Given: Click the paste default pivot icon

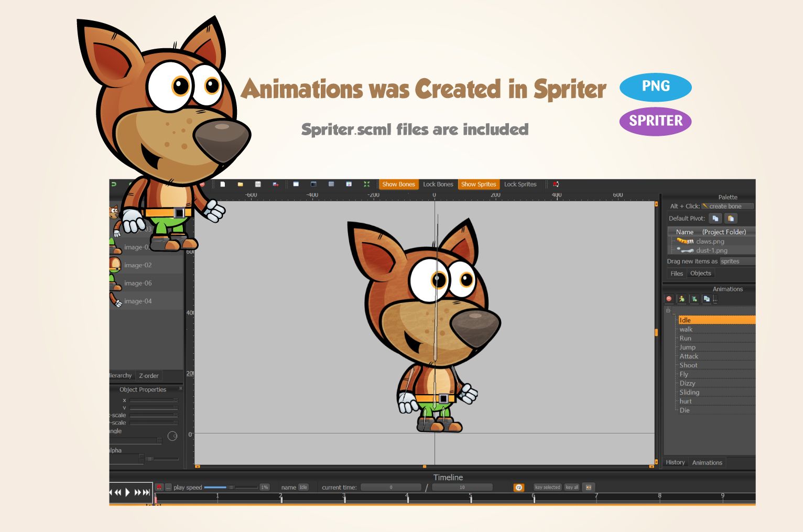Looking at the screenshot, I should [731, 218].
